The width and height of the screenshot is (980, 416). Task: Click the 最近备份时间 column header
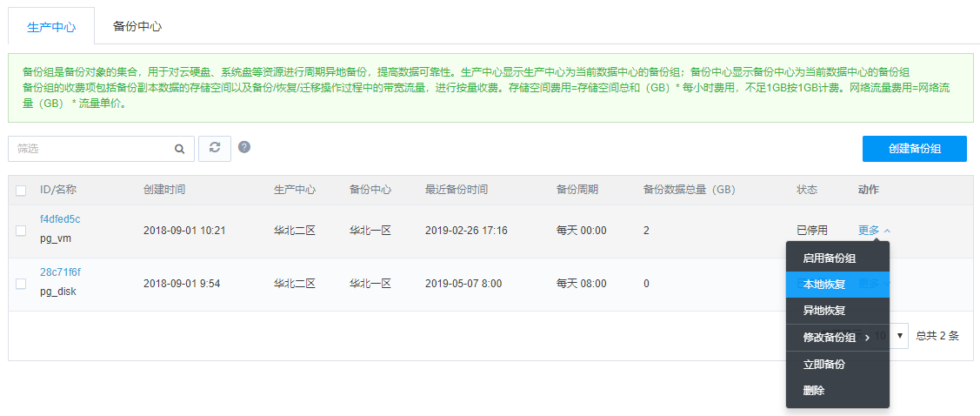pyautogui.click(x=457, y=190)
